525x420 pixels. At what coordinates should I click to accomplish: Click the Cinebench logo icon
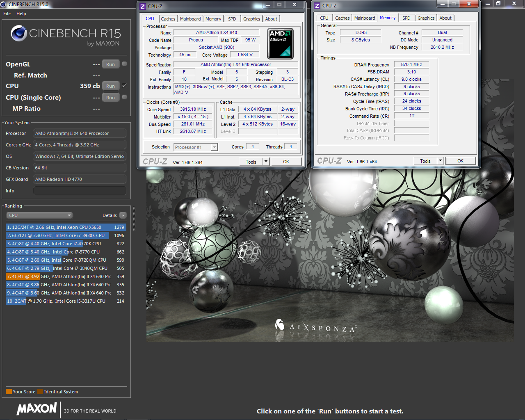tap(19, 34)
